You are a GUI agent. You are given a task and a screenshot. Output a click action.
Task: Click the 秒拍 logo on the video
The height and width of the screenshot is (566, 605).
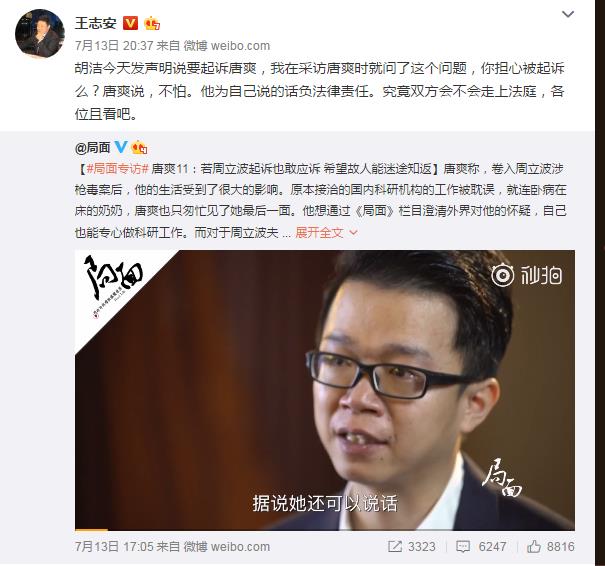[527, 275]
